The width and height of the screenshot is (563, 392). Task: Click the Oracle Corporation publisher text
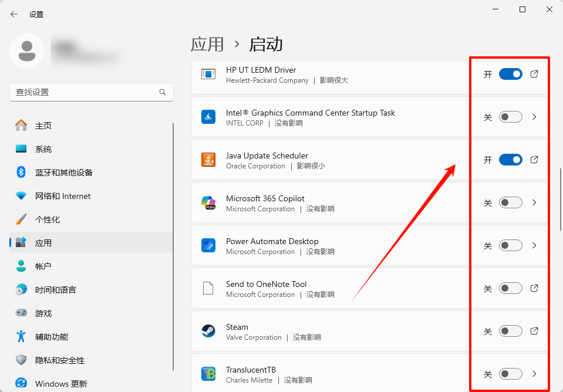click(255, 166)
